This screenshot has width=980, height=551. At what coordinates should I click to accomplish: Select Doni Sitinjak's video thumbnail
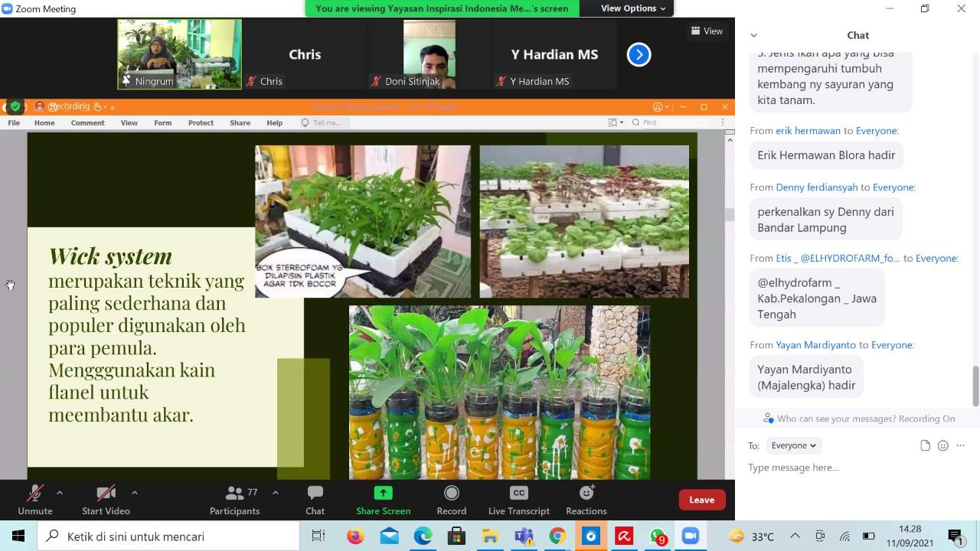430,54
